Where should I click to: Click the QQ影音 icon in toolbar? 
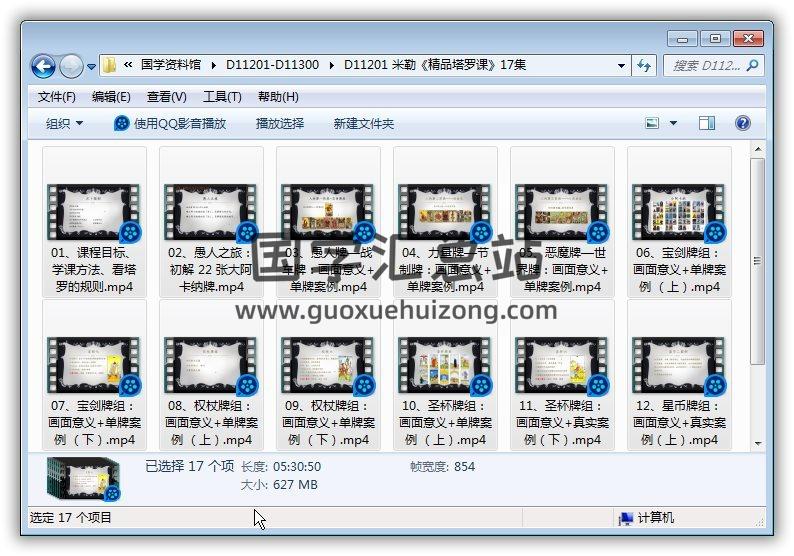coord(122,123)
